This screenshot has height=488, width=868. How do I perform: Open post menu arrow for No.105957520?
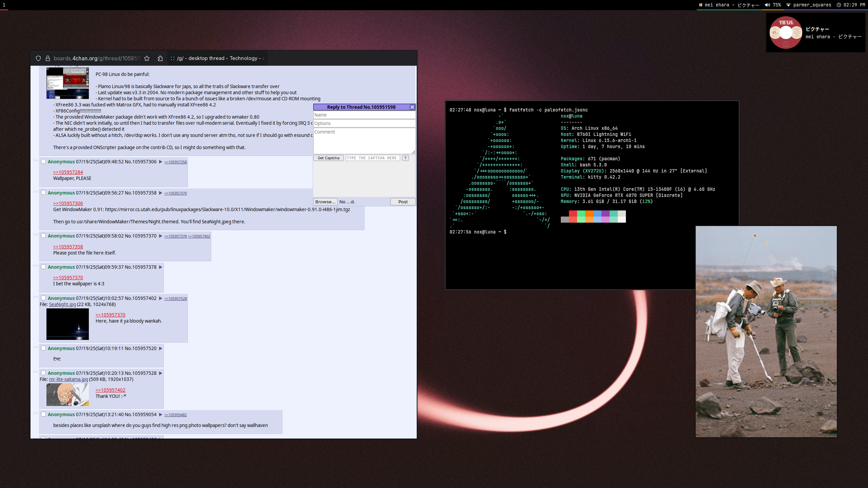(x=161, y=349)
